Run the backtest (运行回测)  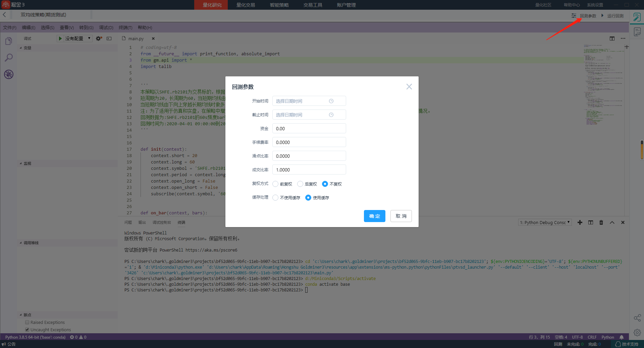[x=612, y=16]
